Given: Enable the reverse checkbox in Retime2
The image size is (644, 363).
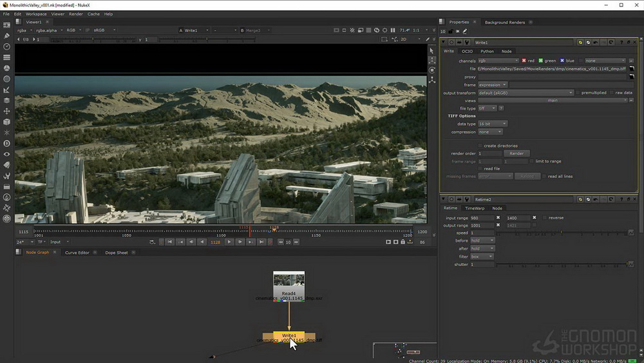Looking at the screenshot, I should click(545, 217).
